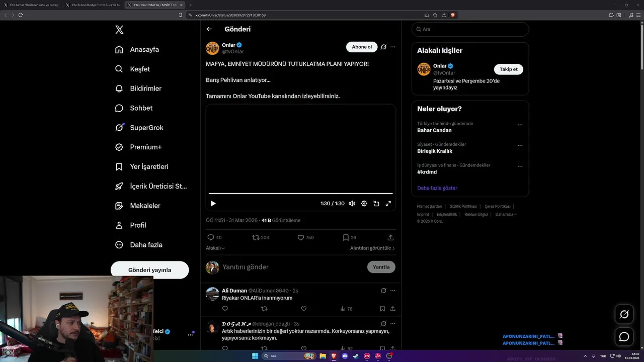
Task: Play the video
Action: pyautogui.click(x=213, y=204)
